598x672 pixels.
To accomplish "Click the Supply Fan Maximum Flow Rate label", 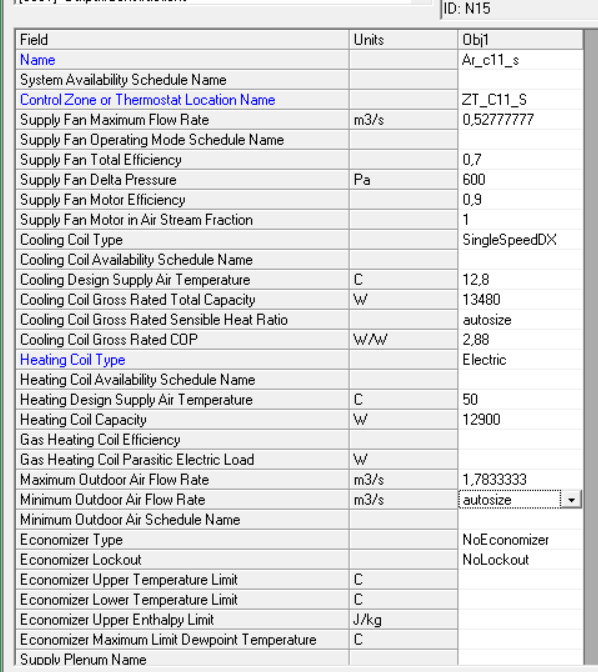I will (114, 120).
